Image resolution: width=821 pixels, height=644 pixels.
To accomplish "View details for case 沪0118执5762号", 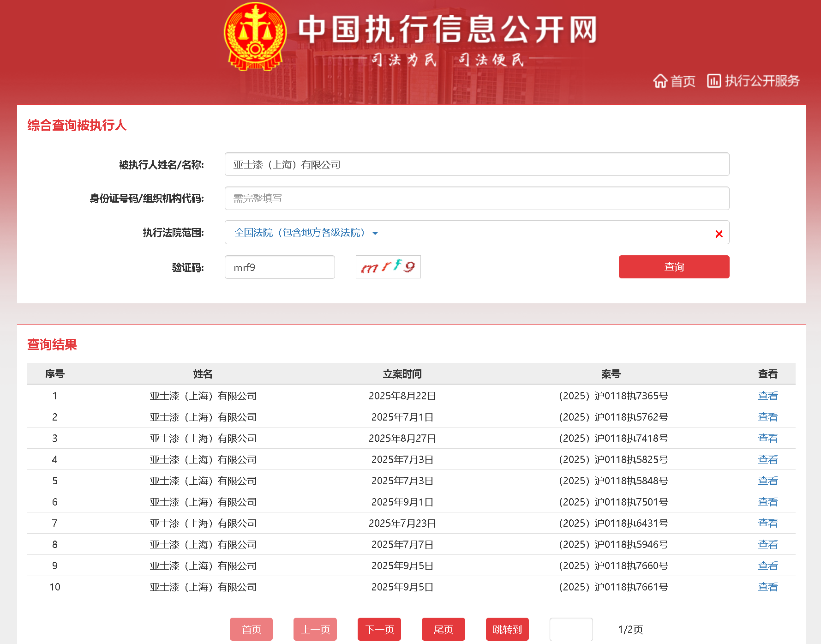I will (767, 417).
